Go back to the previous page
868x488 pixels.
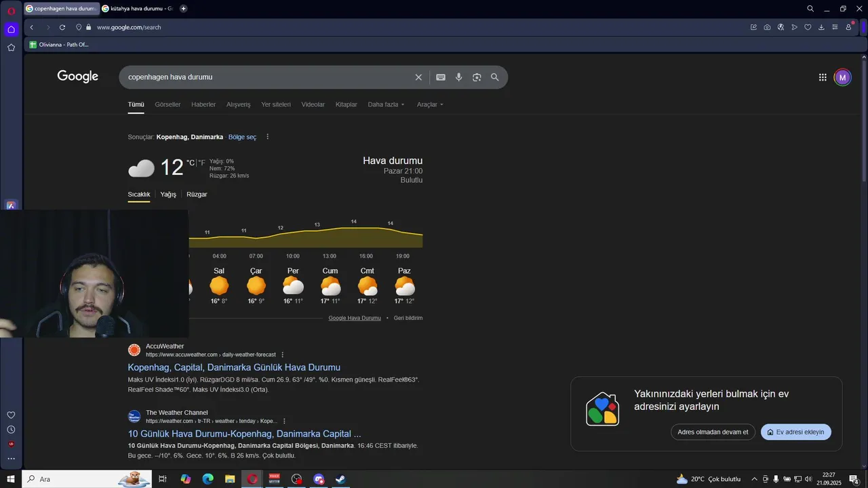coord(32,27)
